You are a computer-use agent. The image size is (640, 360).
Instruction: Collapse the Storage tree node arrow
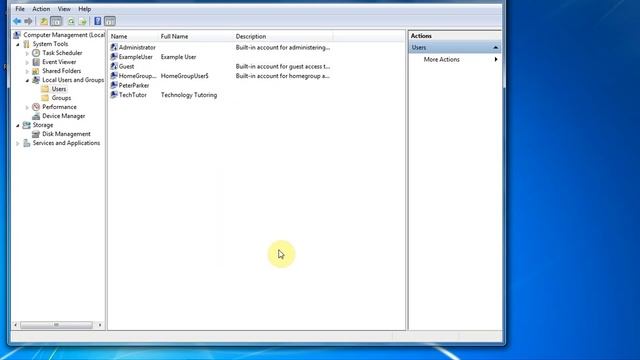click(18, 125)
